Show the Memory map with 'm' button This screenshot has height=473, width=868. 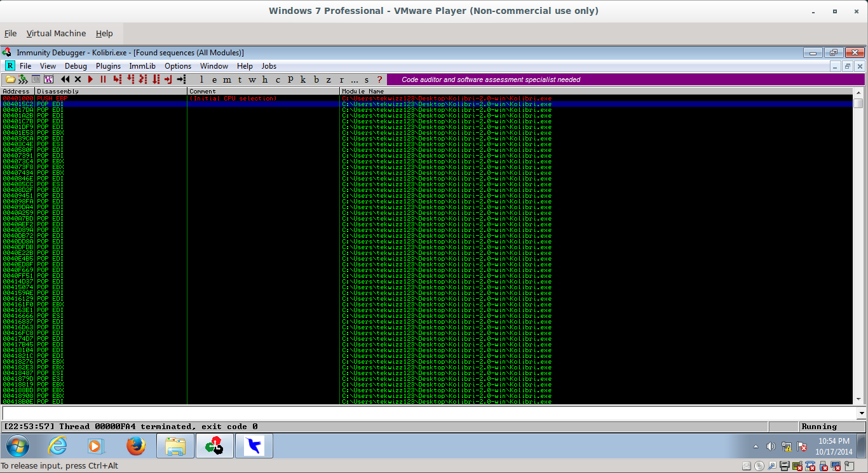click(227, 79)
